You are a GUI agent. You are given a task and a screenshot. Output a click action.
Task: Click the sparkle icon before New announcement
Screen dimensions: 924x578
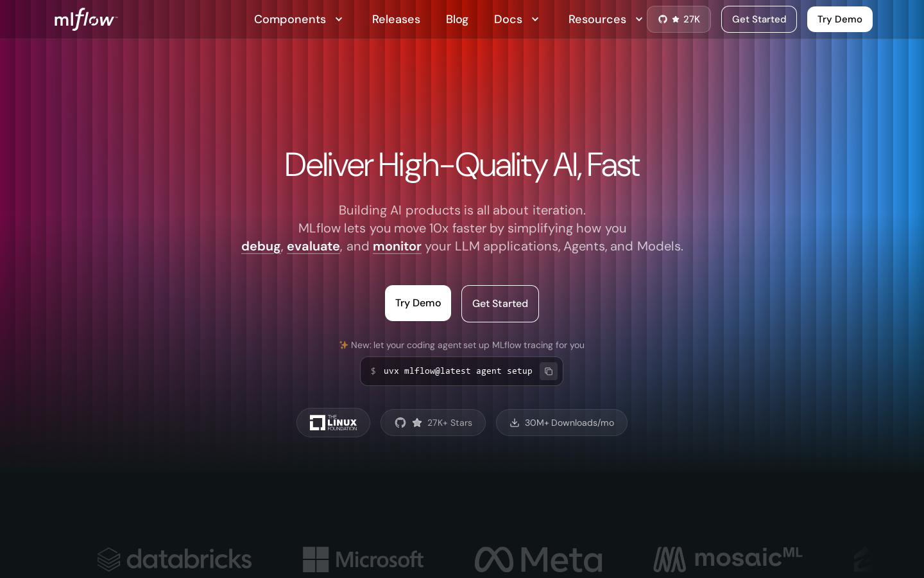point(343,345)
